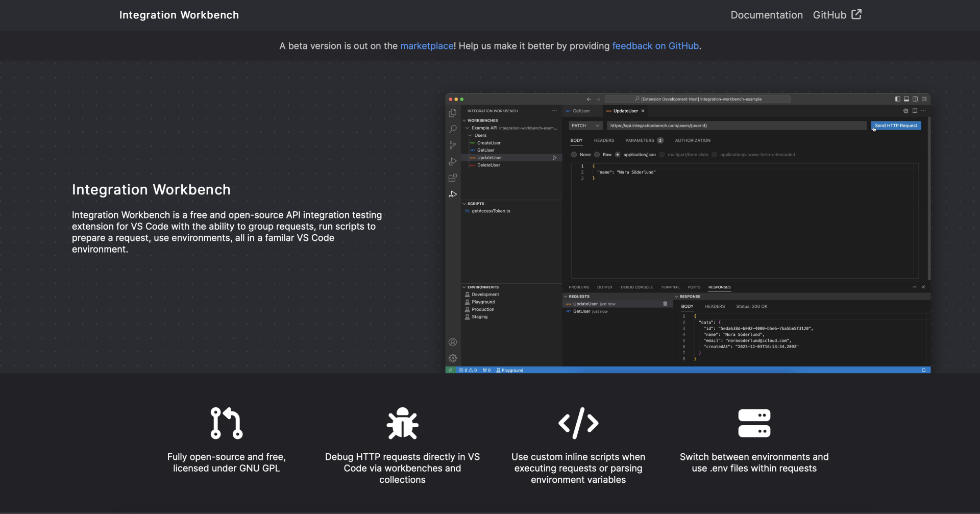This screenshot has height=514, width=980.
Task: Click the notification bell in status bar
Action: pos(924,370)
